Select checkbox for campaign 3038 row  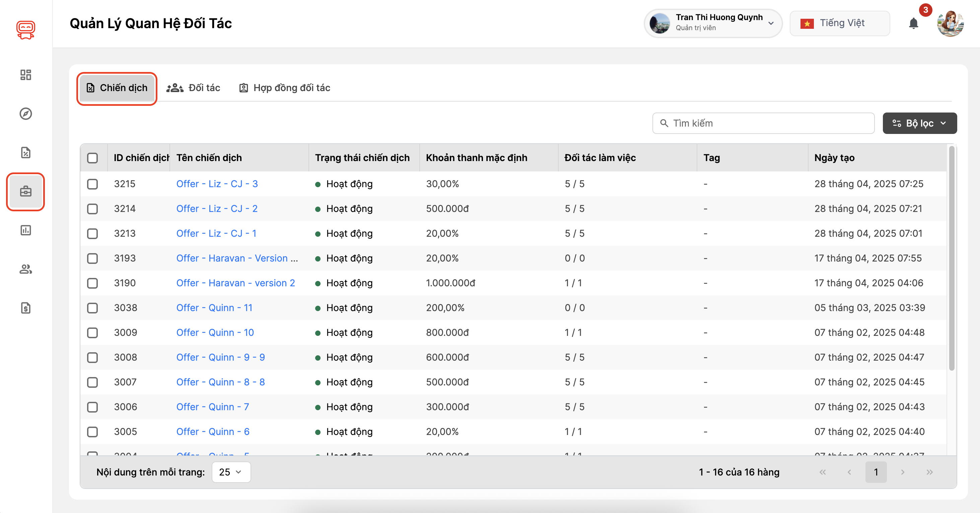coord(92,308)
